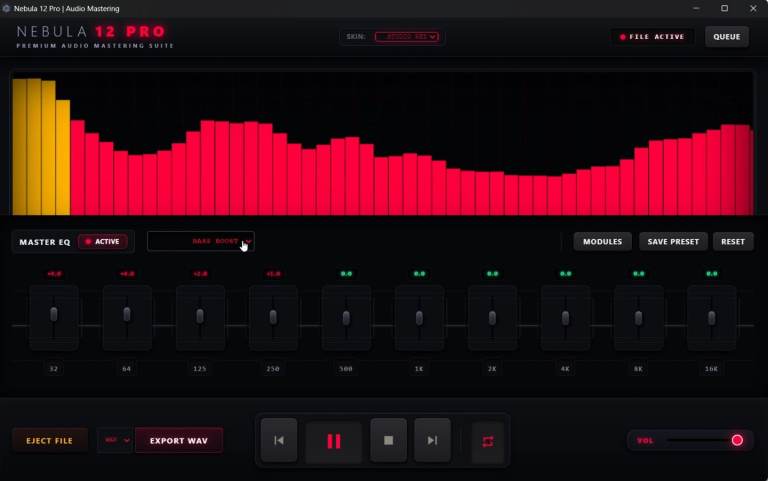Pause playback with the red pause button

(334, 441)
